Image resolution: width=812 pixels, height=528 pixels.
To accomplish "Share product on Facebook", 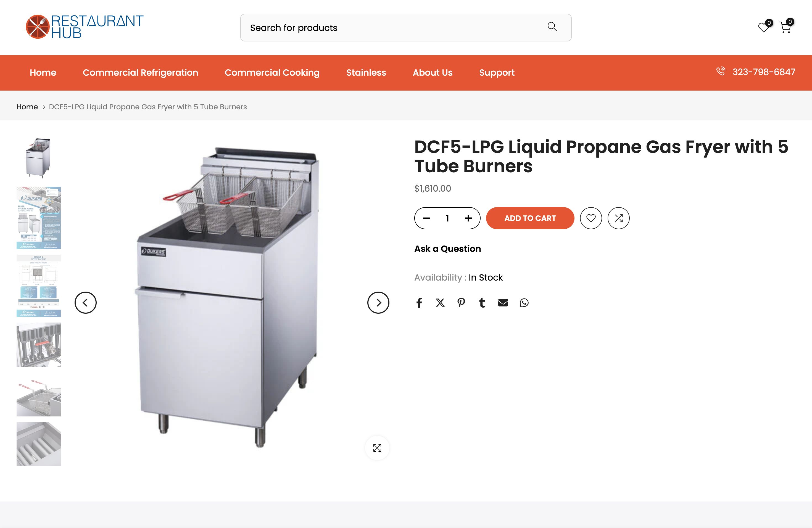I will coord(419,303).
